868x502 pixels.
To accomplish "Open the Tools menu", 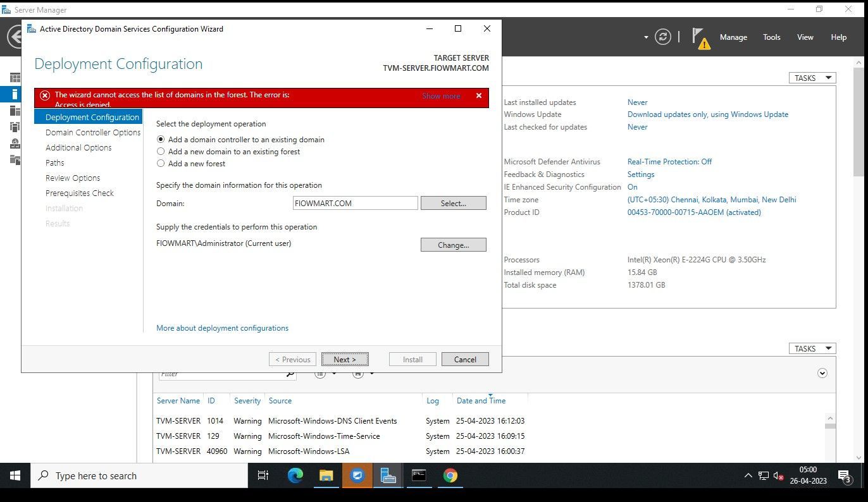I will coord(772,37).
